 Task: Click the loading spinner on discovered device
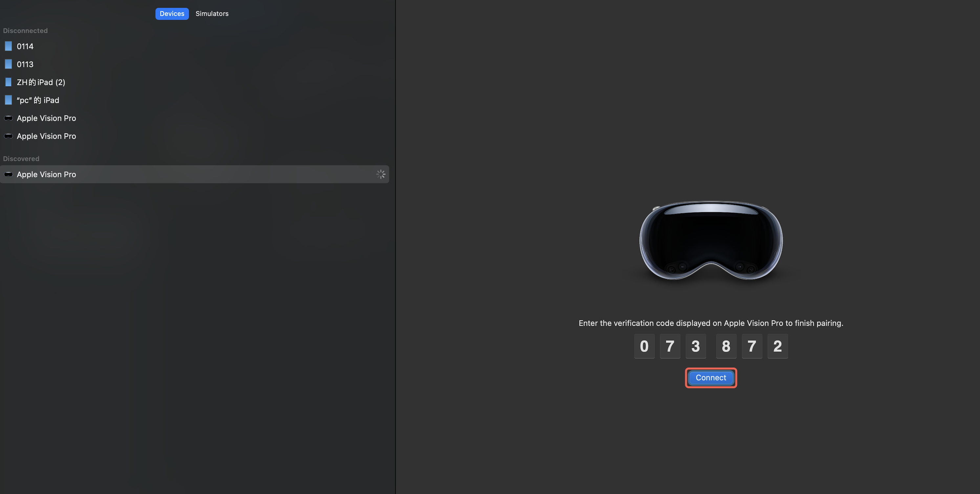click(x=381, y=174)
